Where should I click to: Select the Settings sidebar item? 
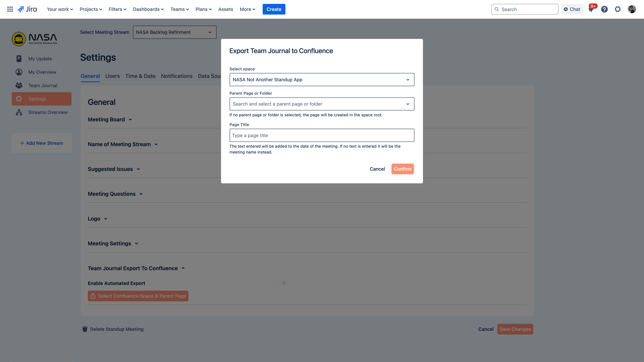(x=41, y=99)
